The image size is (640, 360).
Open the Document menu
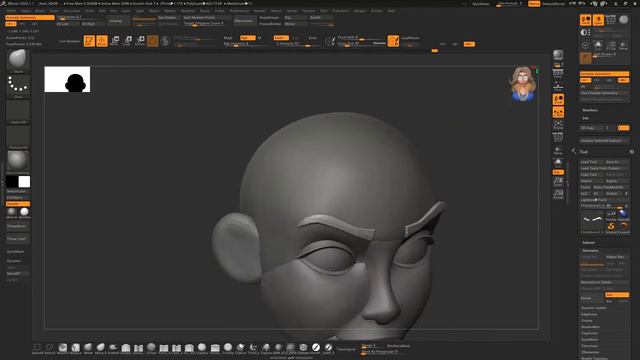point(71,11)
